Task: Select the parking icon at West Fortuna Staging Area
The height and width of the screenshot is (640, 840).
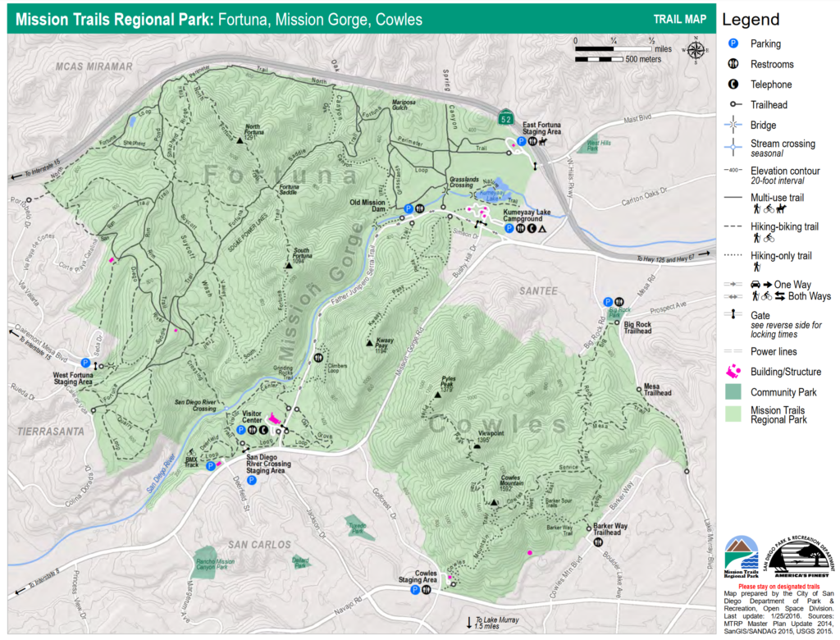Action: 84,363
